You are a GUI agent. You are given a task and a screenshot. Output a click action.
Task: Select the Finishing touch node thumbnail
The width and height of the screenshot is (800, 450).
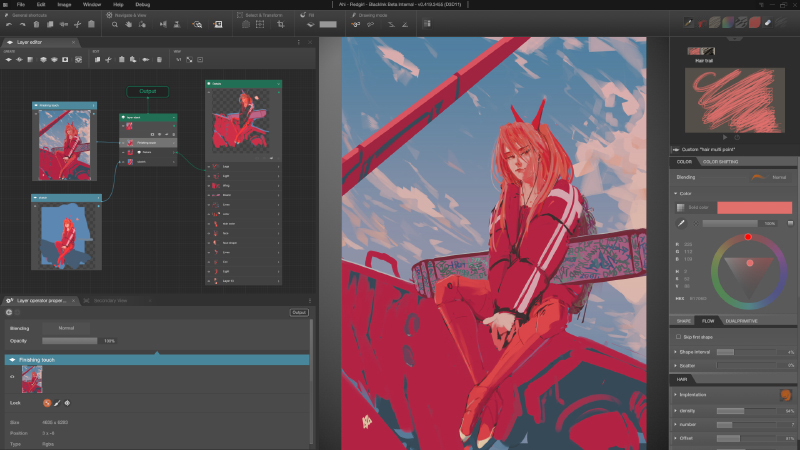(x=66, y=143)
